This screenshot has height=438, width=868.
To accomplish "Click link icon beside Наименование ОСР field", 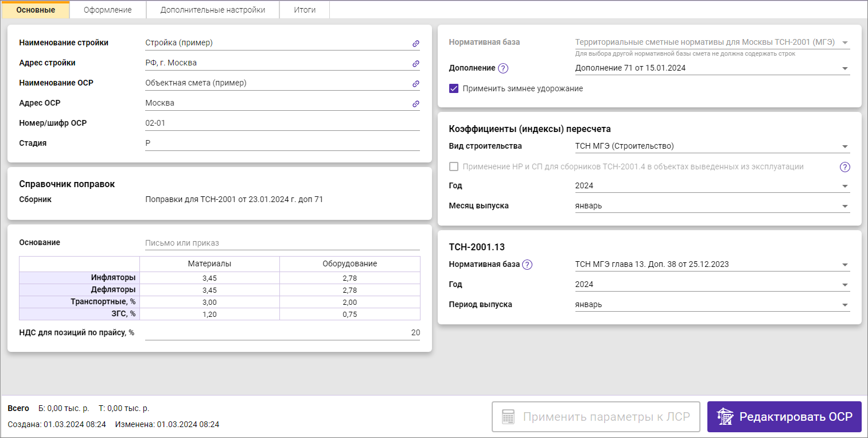I will click(416, 84).
